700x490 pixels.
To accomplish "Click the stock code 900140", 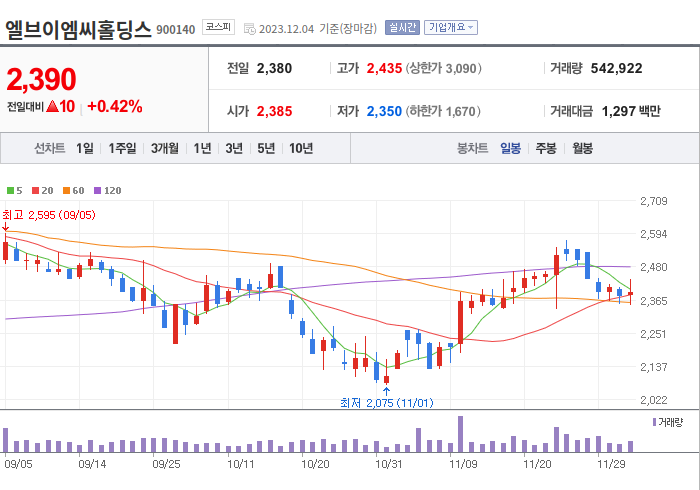I will (x=176, y=30).
